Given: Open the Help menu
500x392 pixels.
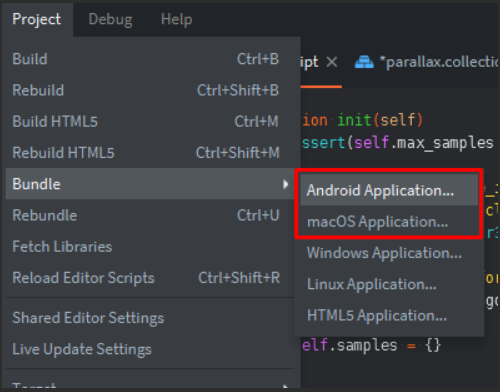Looking at the screenshot, I should point(176,19).
